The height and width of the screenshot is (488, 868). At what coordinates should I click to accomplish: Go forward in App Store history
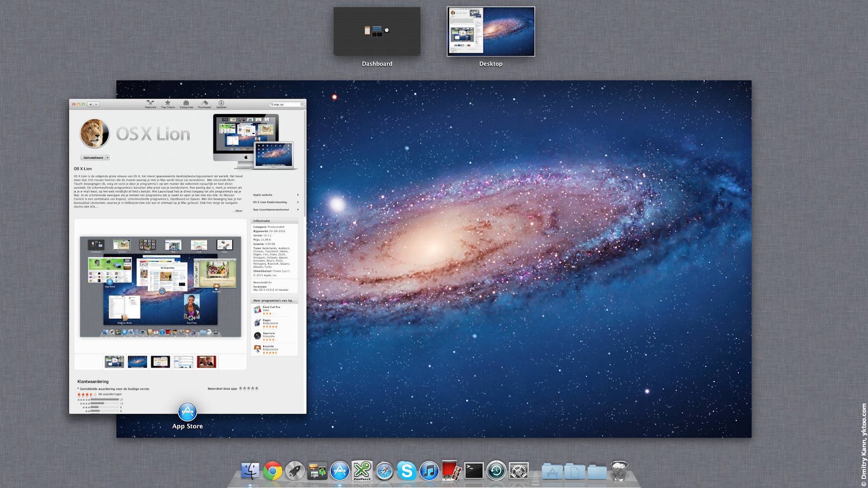click(x=97, y=104)
